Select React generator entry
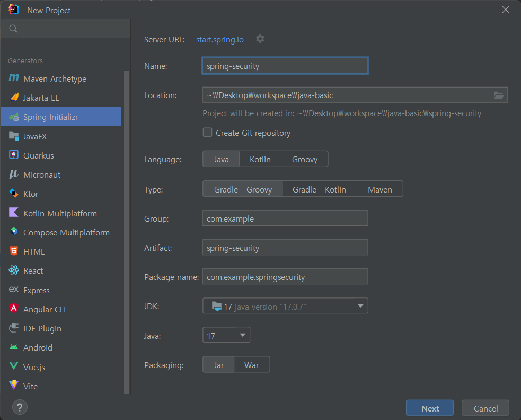Viewport: 521px width, 420px height. 61,270
